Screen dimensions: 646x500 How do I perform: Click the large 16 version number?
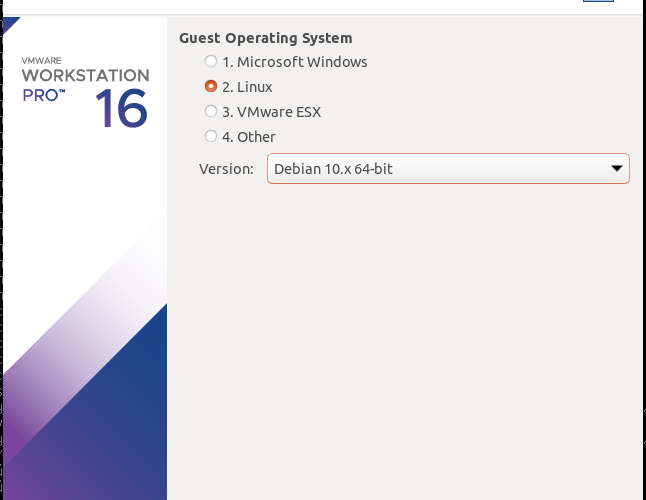pyautogui.click(x=121, y=108)
